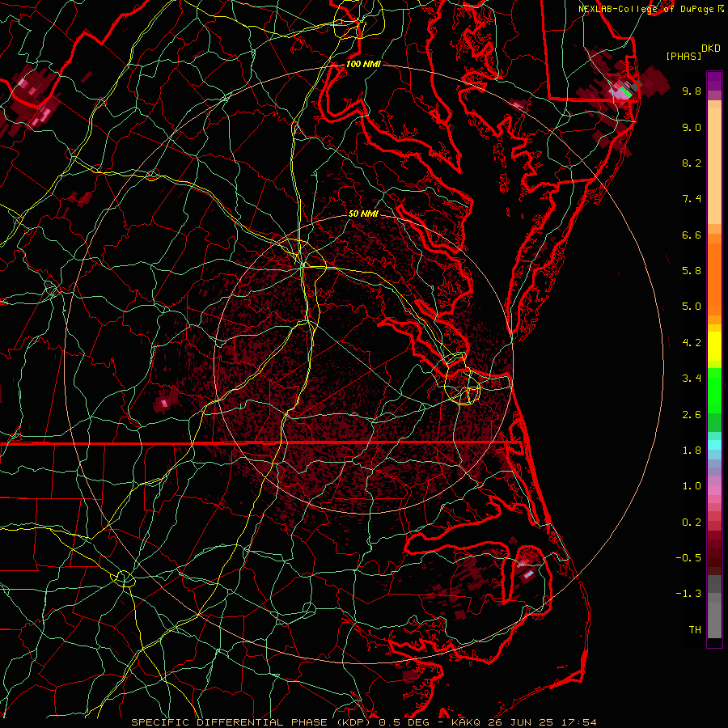Select the [PHAS] unit label

pos(684,56)
